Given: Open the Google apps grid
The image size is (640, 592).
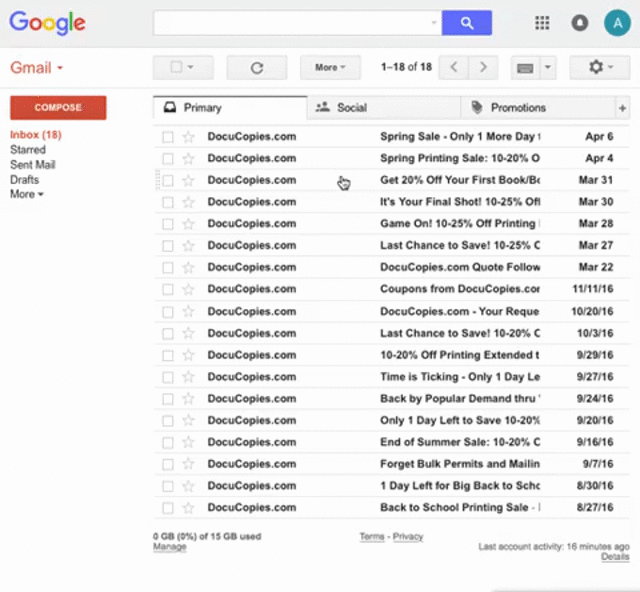Looking at the screenshot, I should coord(542,23).
